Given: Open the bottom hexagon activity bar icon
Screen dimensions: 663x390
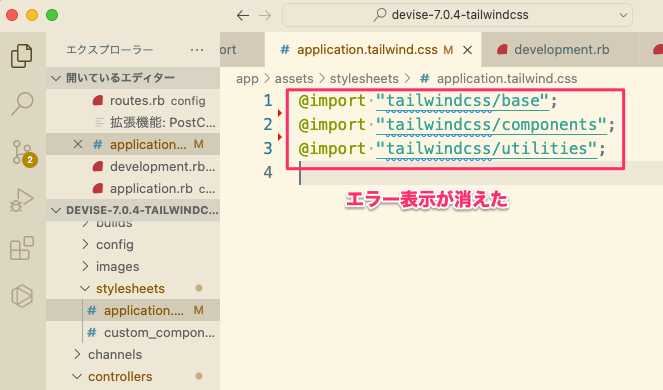Looking at the screenshot, I should coord(22,296).
